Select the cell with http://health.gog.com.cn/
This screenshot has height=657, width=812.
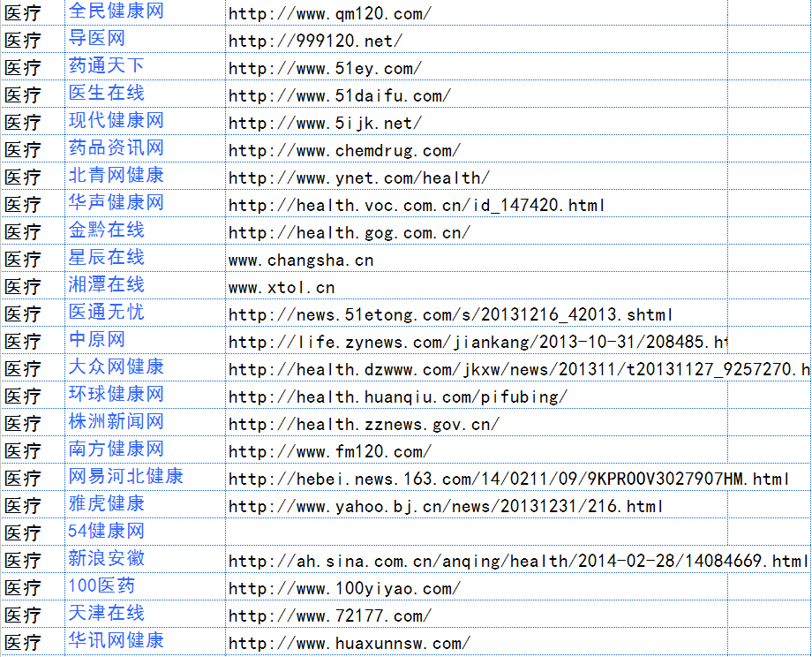477,231
